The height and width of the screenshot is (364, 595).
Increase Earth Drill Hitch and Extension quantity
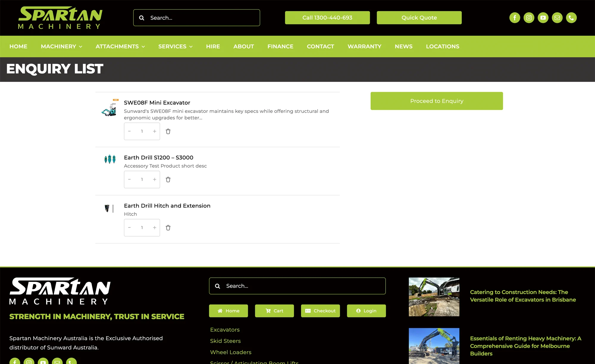[x=154, y=227]
